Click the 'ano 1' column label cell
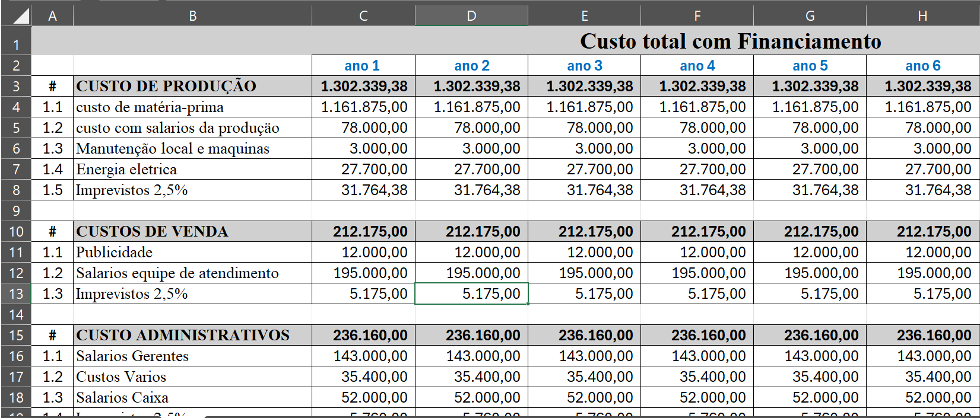 point(363,66)
